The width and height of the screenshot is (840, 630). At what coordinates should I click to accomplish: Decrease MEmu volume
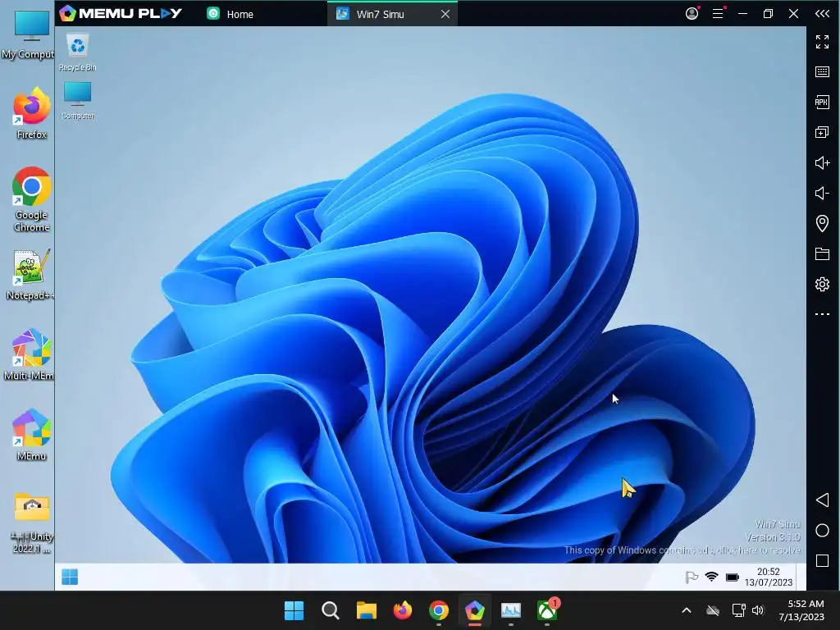[x=822, y=193]
